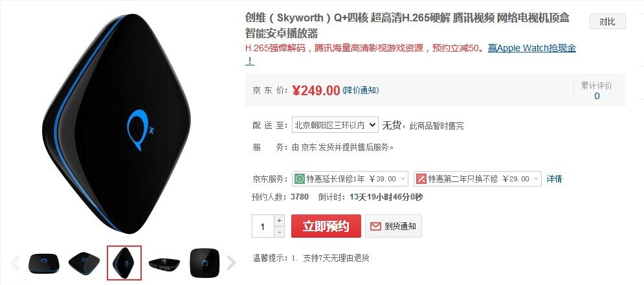Increase quantity with the plus stepper
The width and height of the screenshot is (644, 285).
tap(280, 220)
